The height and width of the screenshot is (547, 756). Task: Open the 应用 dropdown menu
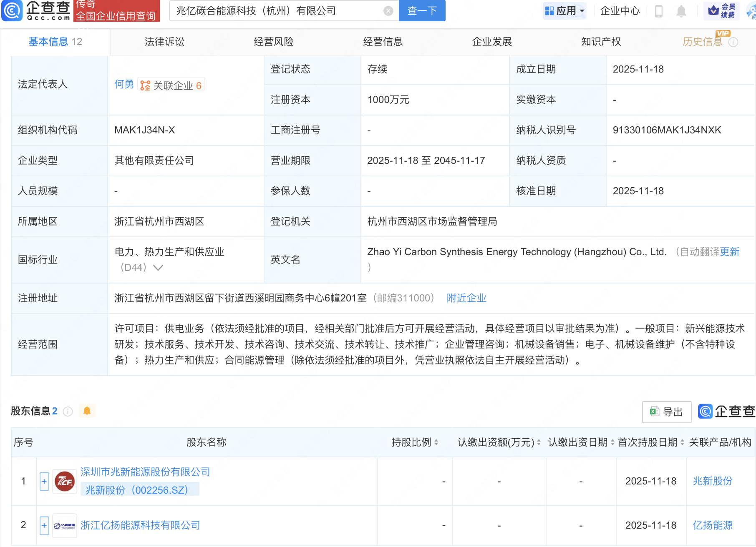(x=565, y=11)
